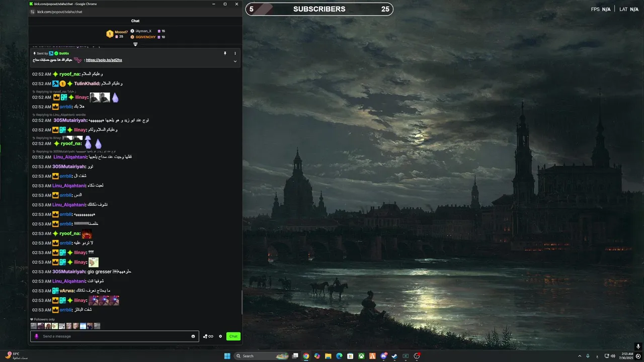
Task: Show hidden system tray icons
Action: [x=579, y=356]
